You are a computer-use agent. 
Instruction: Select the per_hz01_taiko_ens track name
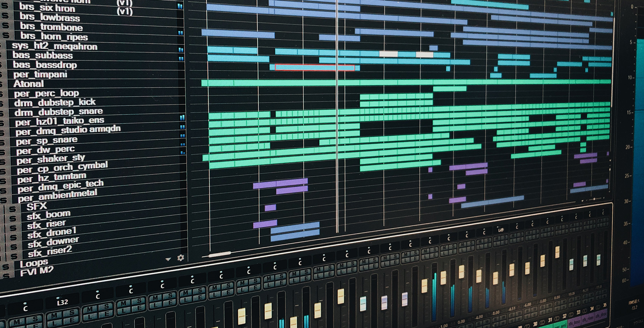(59, 121)
